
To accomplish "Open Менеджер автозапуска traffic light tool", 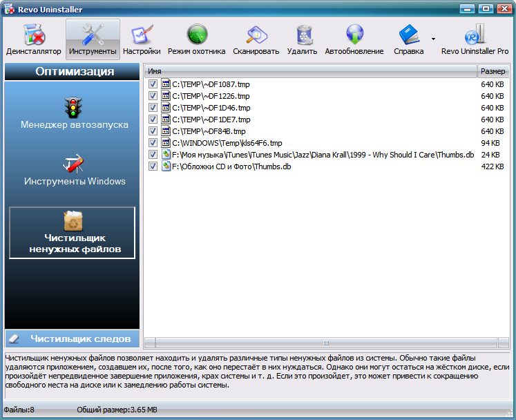I will click(x=75, y=113).
